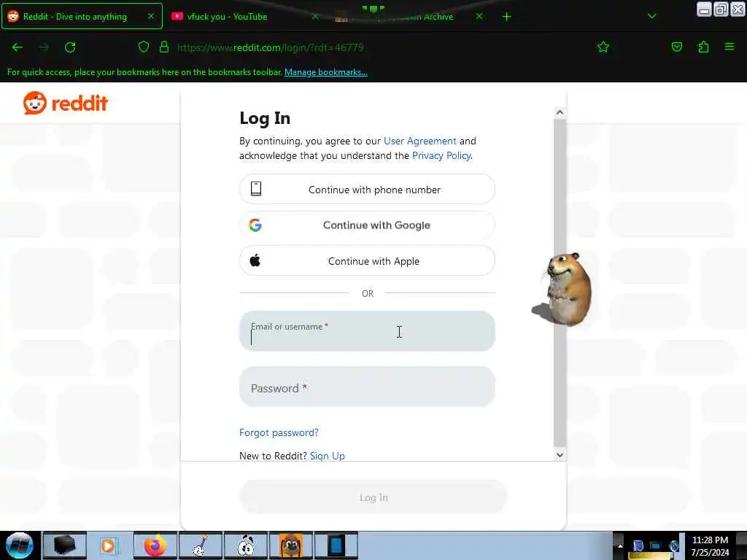Click the Sign Up link
The width and height of the screenshot is (747, 560).
(328, 456)
